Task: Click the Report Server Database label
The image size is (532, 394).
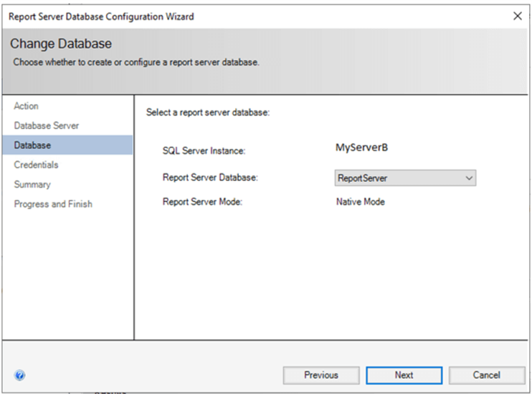Action: tap(210, 178)
